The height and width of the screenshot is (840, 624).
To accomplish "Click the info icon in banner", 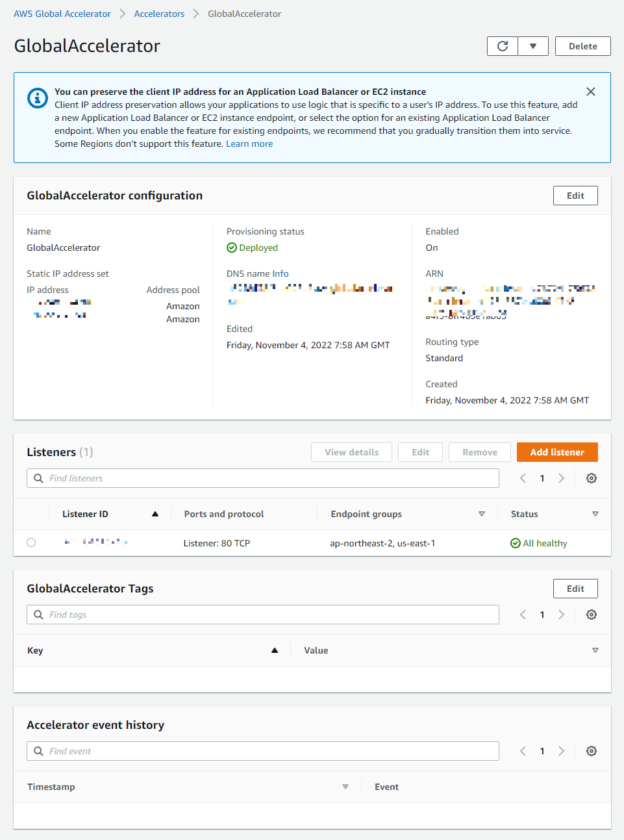I will (38, 98).
